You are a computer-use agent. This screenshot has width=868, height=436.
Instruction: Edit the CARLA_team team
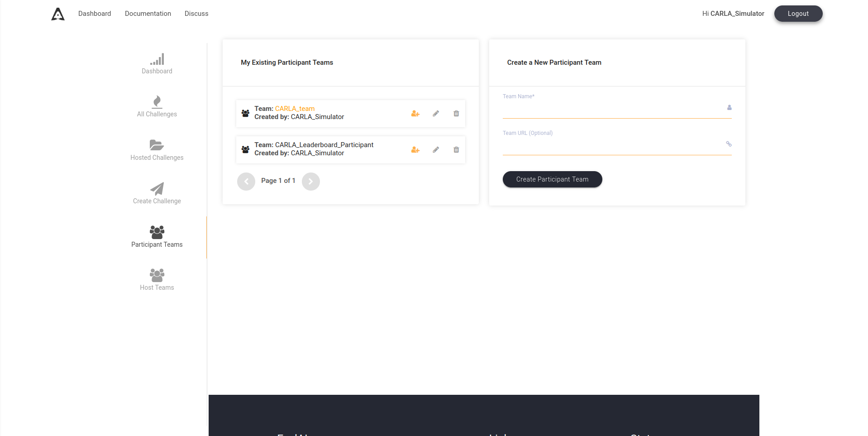(x=435, y=114)
